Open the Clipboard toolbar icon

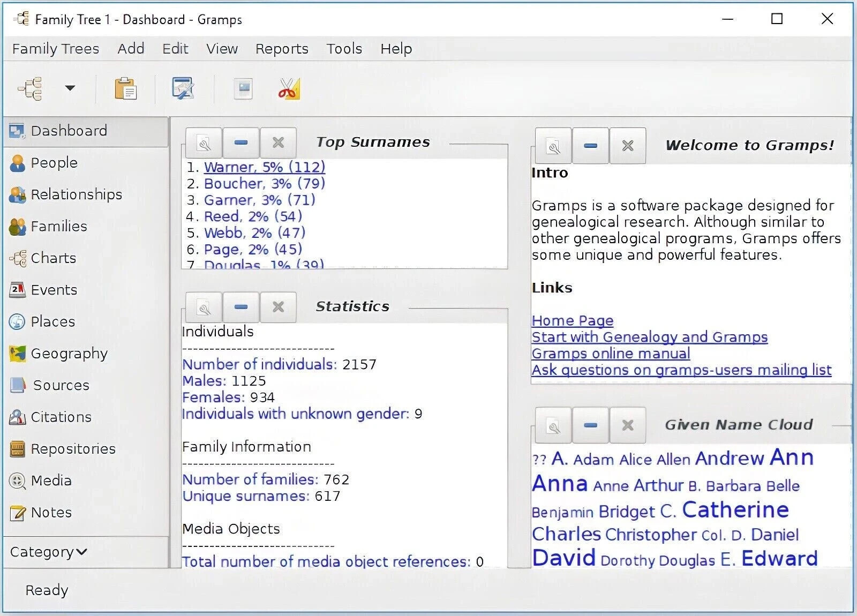[x=126, y=88]
